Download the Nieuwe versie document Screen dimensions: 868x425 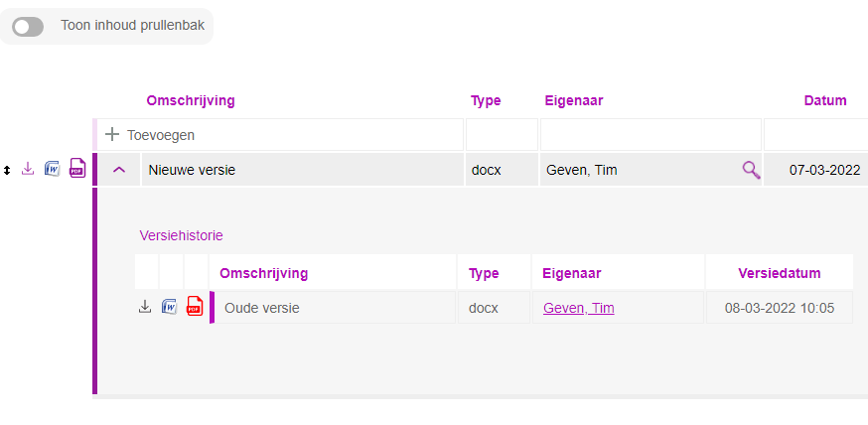(x=28, y=169)
